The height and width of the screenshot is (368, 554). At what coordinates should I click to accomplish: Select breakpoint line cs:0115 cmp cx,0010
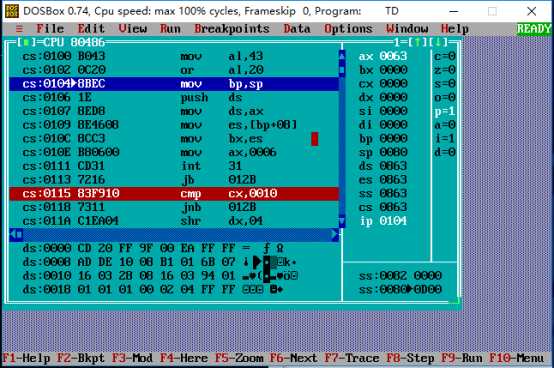pos(174,194)
